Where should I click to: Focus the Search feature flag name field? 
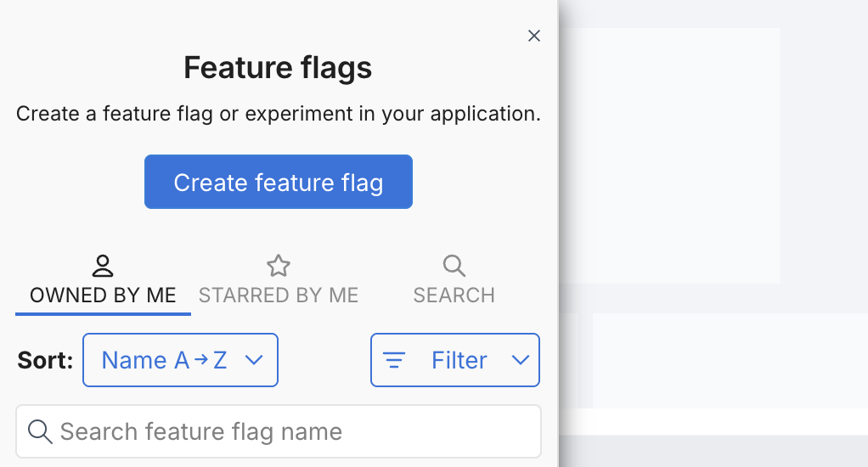289,431
